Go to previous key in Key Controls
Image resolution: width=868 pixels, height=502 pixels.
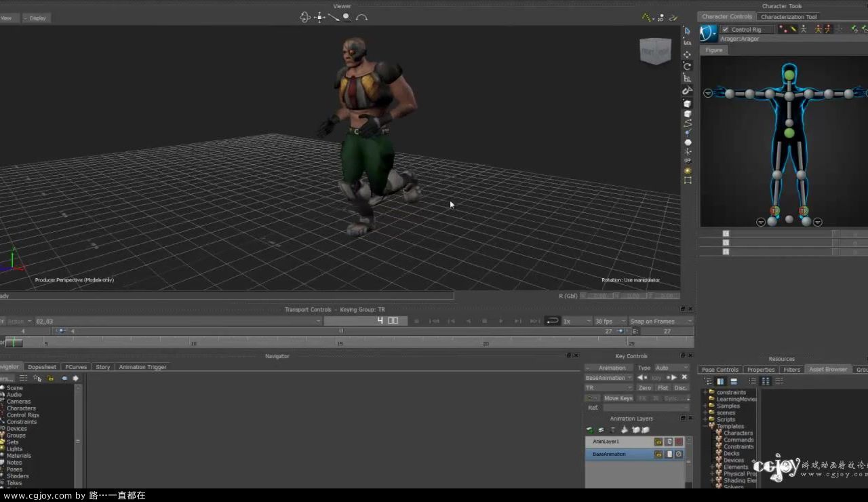(x=642, y=377)
